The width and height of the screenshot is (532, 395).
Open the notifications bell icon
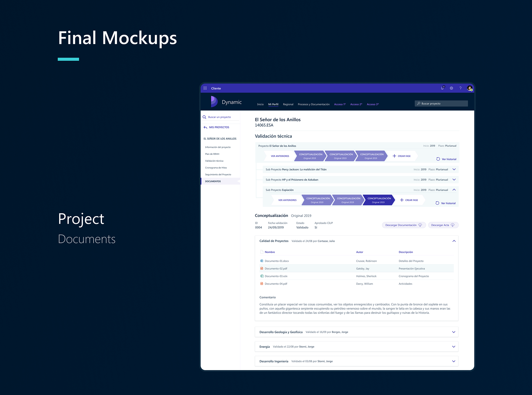tap(442, 88)
